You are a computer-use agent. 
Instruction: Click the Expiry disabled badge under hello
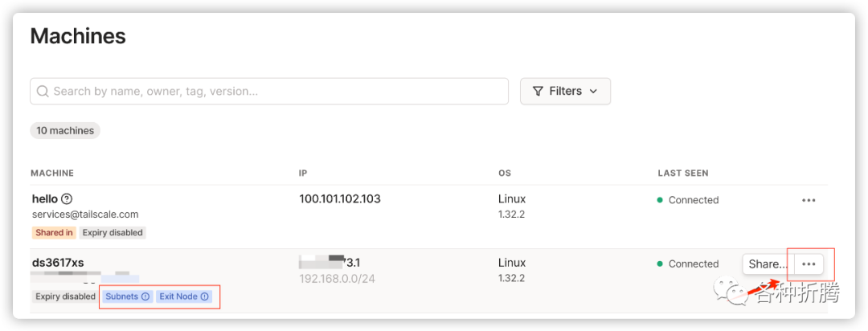113,233
